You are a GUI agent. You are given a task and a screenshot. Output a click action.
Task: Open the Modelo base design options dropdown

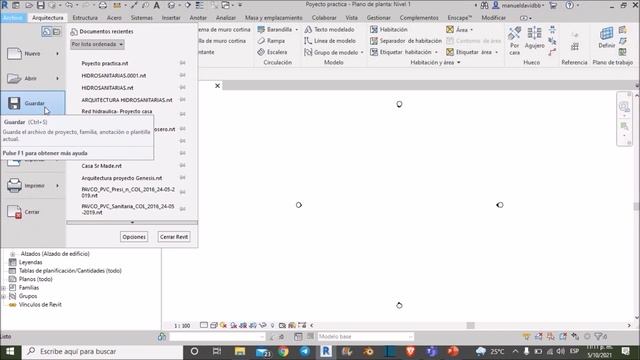(366, 336)
